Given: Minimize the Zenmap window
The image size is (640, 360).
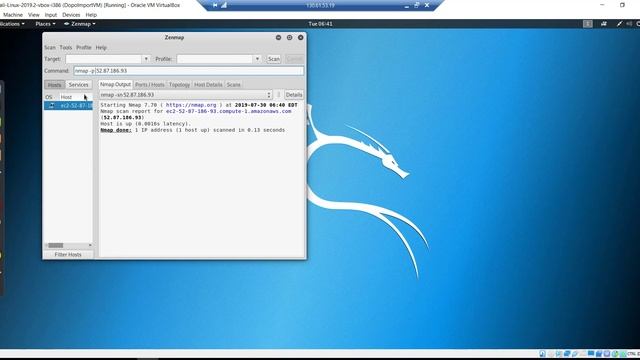Looking at the screenshot, I should (278, 38).
